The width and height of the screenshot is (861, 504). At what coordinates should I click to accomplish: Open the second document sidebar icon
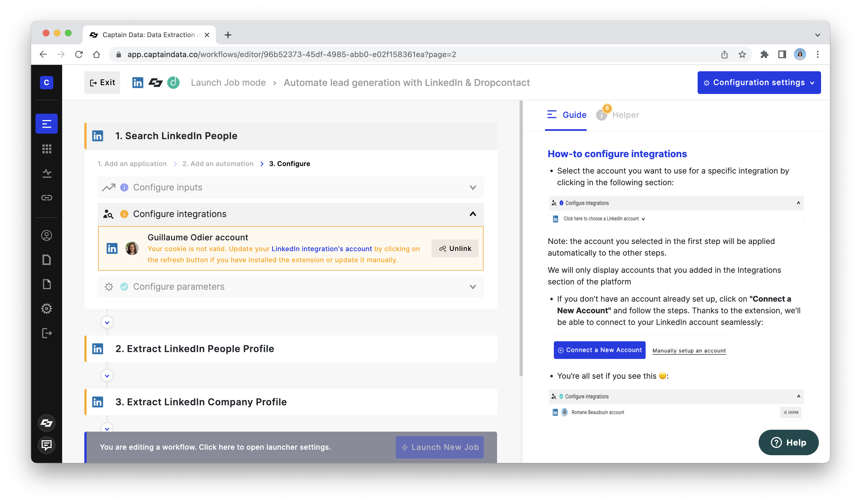tap(47, 284)
